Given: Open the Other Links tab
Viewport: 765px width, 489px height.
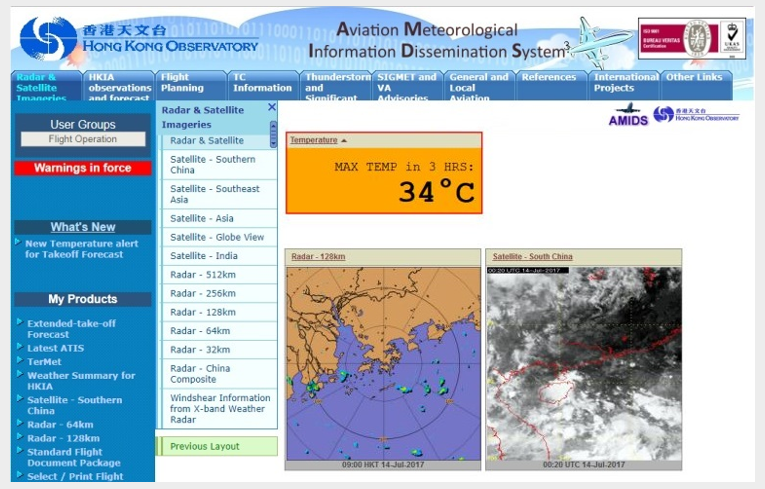Looking at the screenshot, I should 696,87.
